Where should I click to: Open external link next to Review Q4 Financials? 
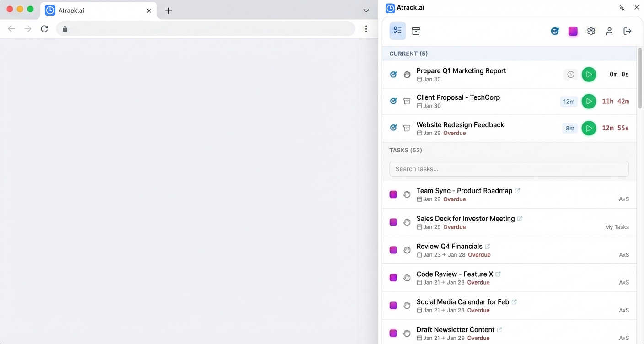coord(488,247)
